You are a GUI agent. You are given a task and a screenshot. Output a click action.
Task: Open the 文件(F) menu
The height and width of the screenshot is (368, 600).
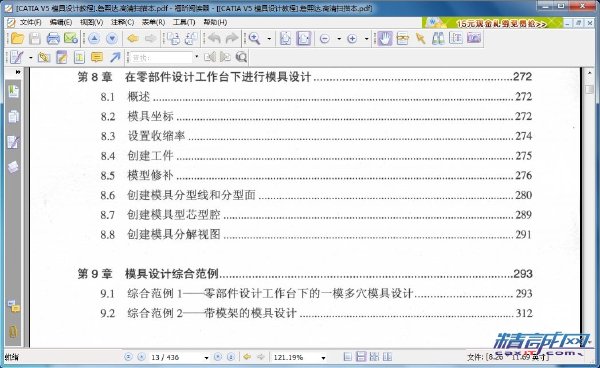coord(31,22)
